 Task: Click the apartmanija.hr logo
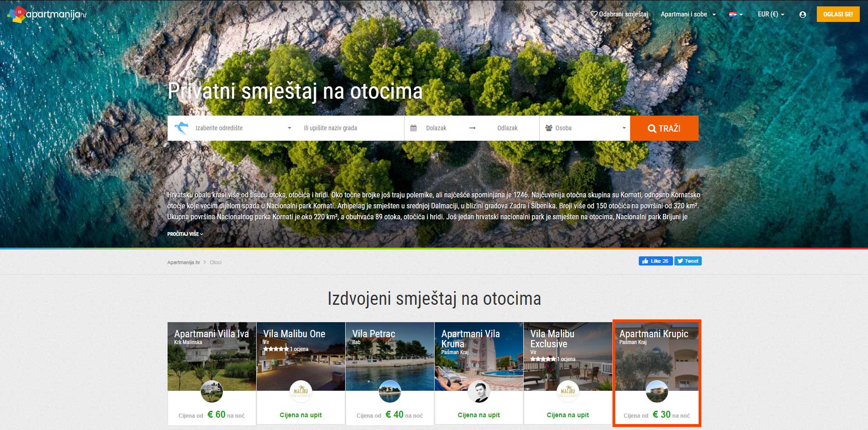click(47, 14)
